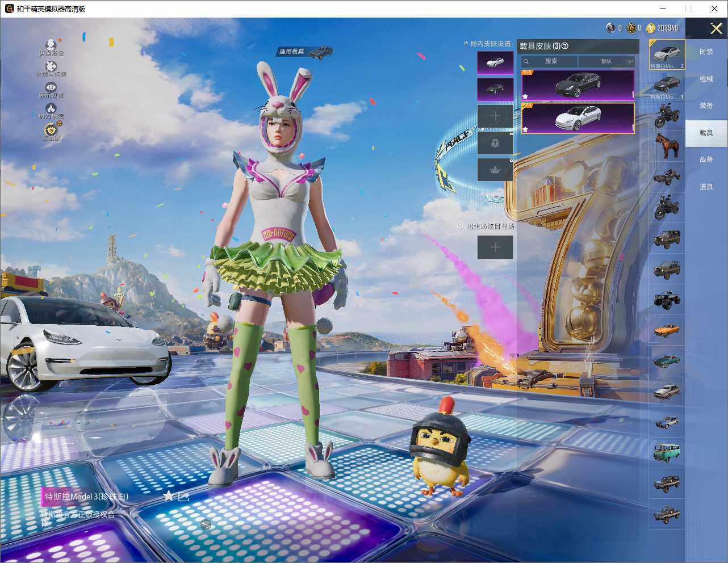Image resolution: width=728 pixels, height=563 pixels.
Task: Select the teal coupe car icon
Action: coord(667,360)
